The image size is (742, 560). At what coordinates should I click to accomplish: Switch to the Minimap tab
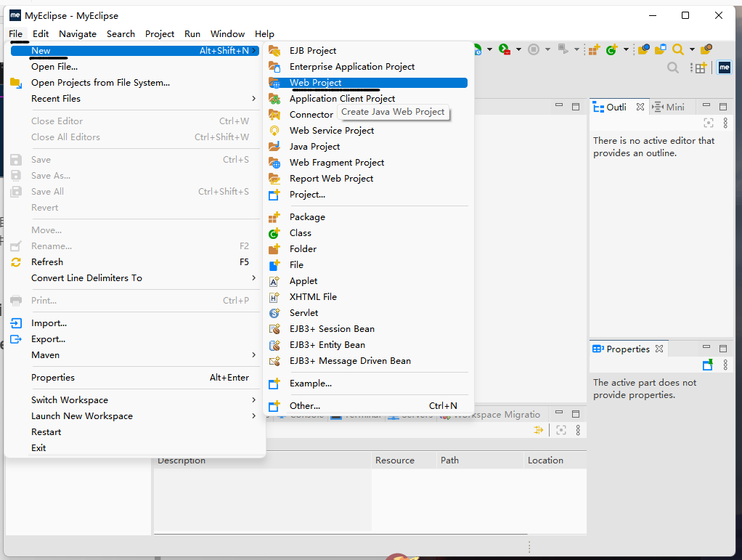tap(668, 107)
